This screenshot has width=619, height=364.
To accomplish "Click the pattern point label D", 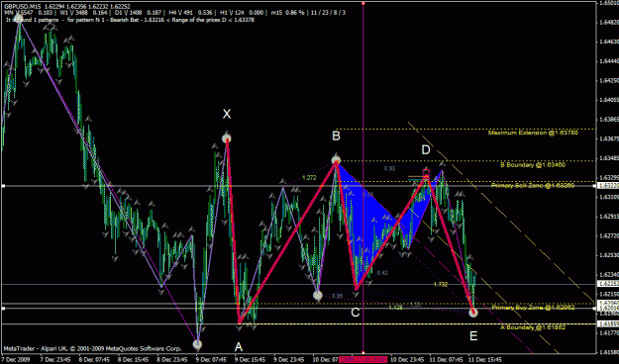I will click(x=425, y=150).
